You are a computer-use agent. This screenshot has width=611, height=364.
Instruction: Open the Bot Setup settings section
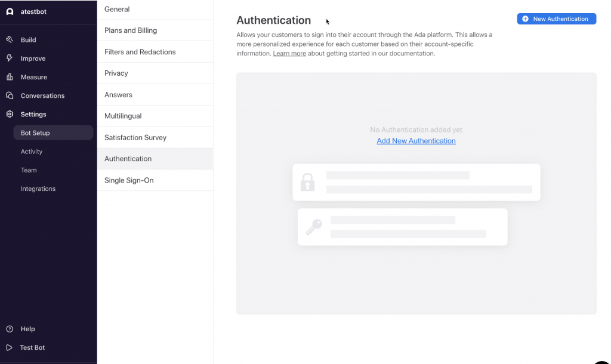(53, 133)
